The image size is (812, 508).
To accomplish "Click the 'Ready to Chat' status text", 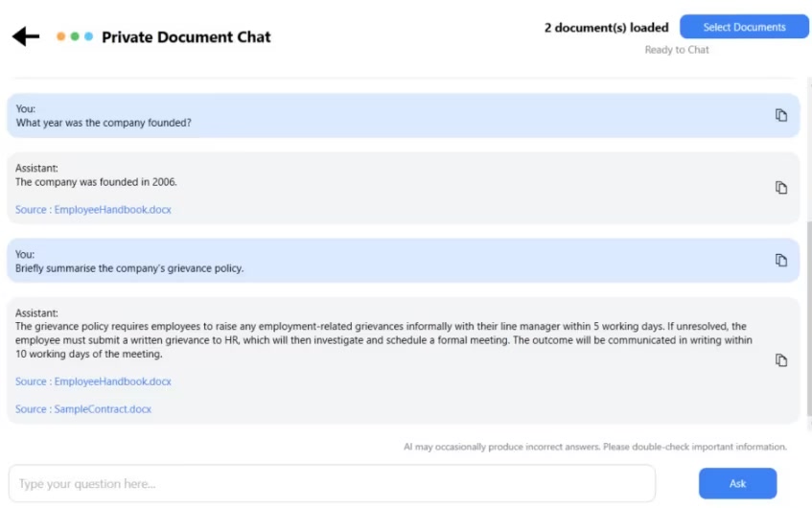I will 677,50.
